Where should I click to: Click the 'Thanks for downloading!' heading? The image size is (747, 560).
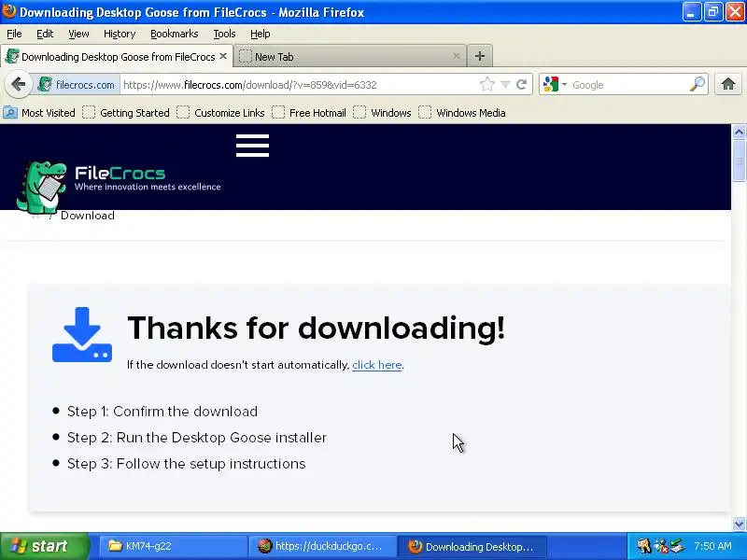tap(316, 329)
